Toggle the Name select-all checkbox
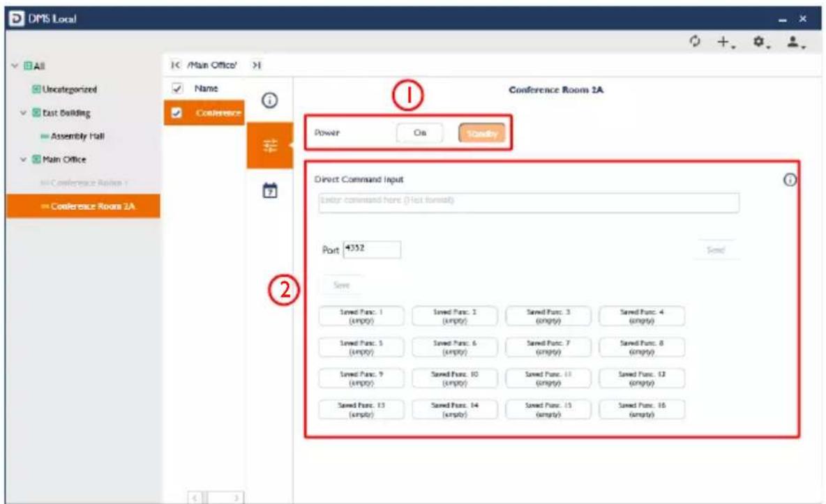826x504 pixels. pyautogui.click(x=177, y=89)
